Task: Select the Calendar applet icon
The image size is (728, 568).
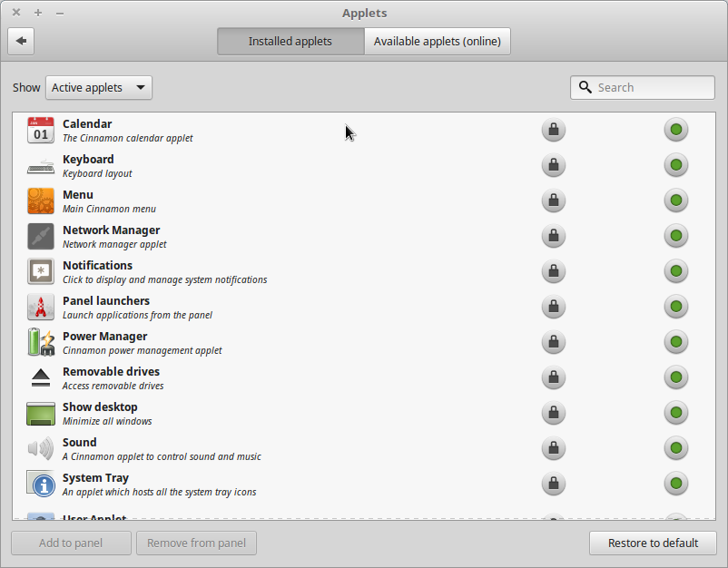Action: (41, 130)
